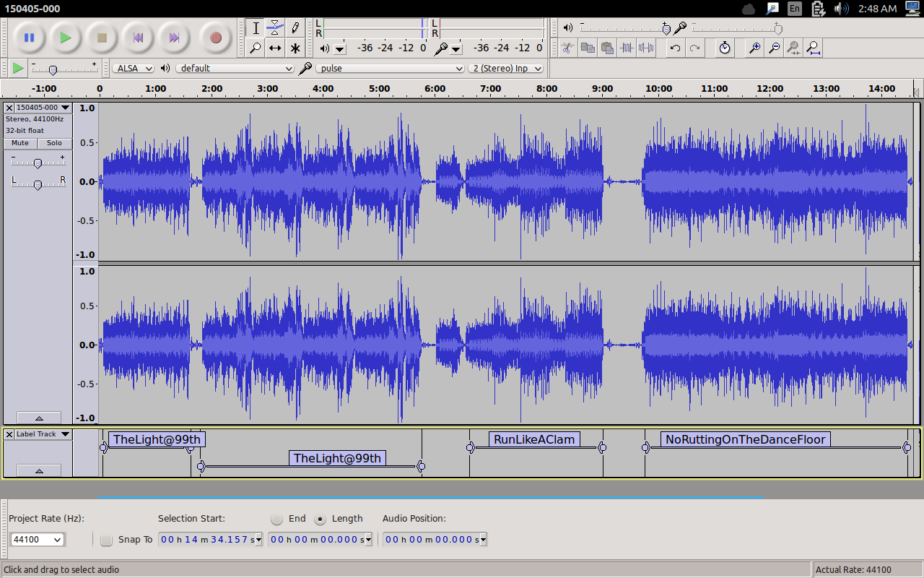This screenshot has width=924, height=578.
Task: Click the RunLikeAClam label
Action: [x=534, y=439]
